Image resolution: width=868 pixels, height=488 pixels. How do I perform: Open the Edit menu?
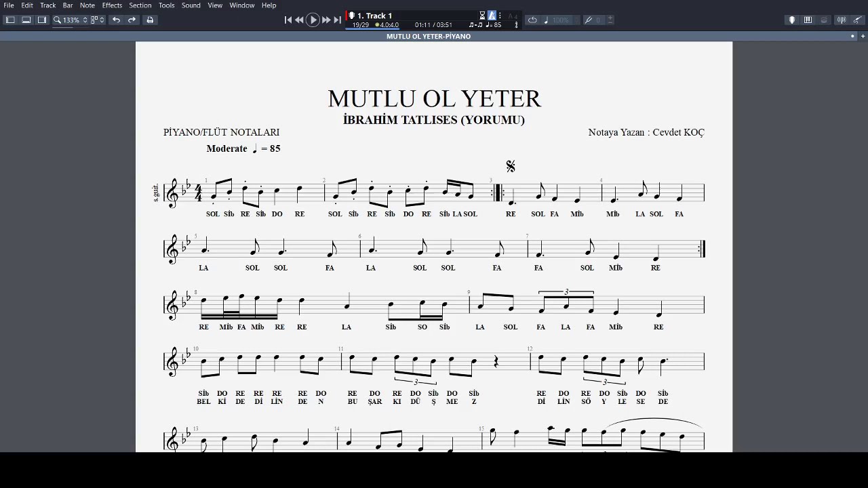(x=27, y=5)
